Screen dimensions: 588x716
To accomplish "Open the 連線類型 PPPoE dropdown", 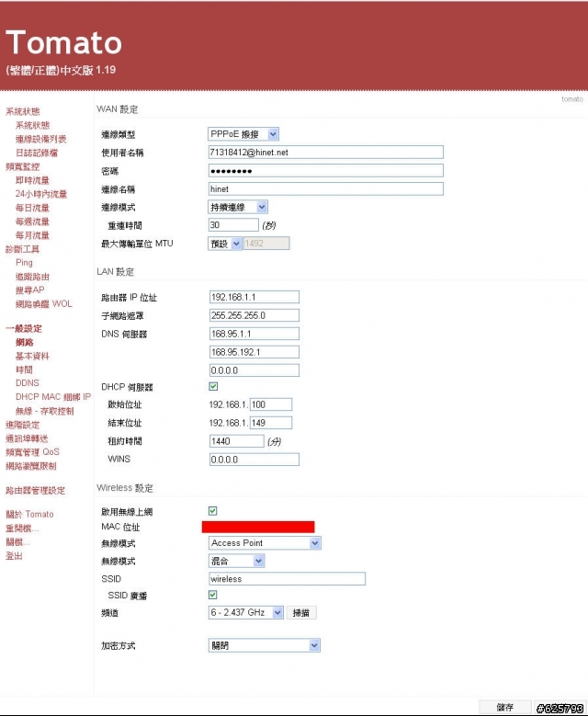I will tap(243, 134).
